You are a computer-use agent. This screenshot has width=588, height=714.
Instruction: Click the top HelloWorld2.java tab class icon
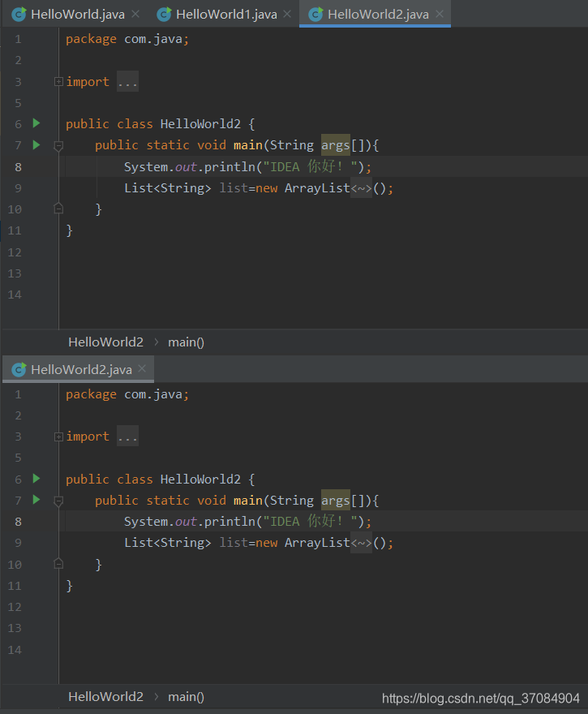(315, 15)
